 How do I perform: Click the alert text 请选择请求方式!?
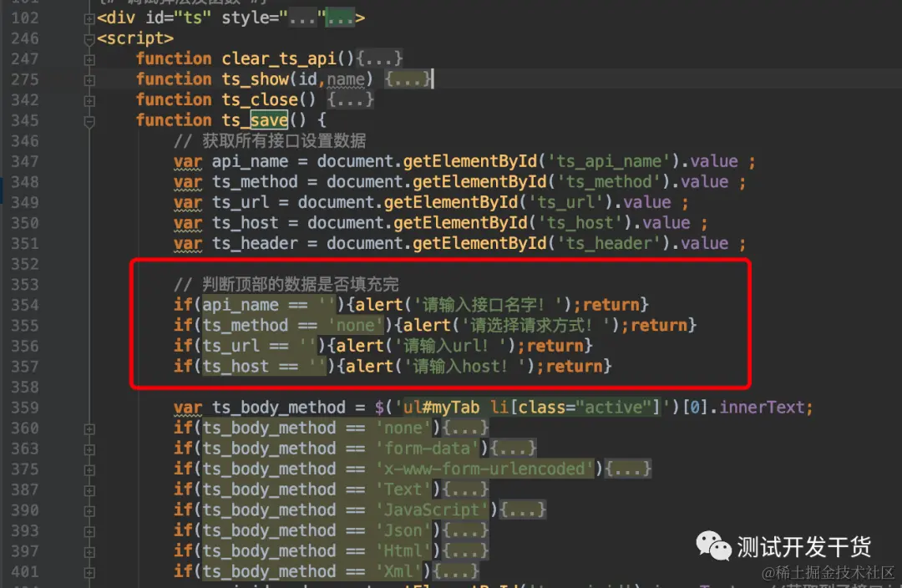[x=536, y=325]
